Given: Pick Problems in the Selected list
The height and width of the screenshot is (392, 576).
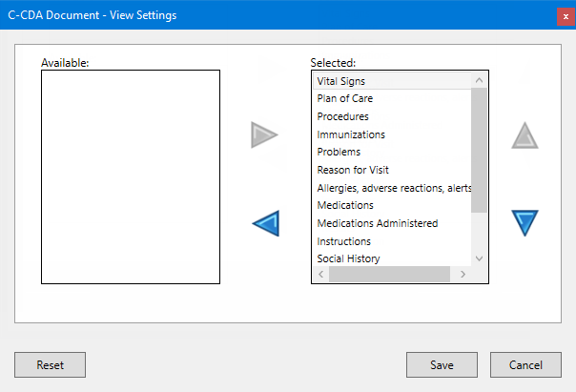Looking at the screenshot, I should coord(339,152).
